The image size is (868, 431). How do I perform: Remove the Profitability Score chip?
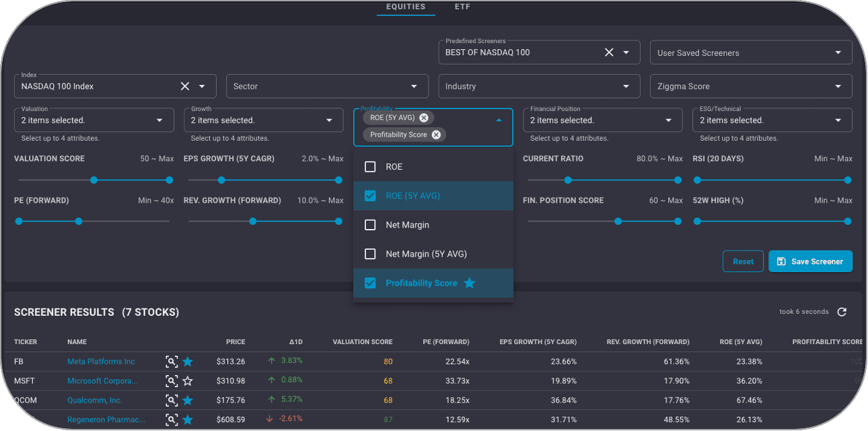[436, 134]
